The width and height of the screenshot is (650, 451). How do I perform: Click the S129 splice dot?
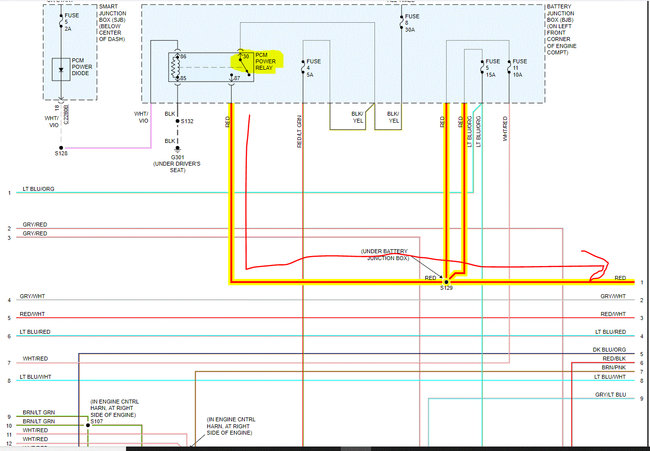[x=446, y=282]
